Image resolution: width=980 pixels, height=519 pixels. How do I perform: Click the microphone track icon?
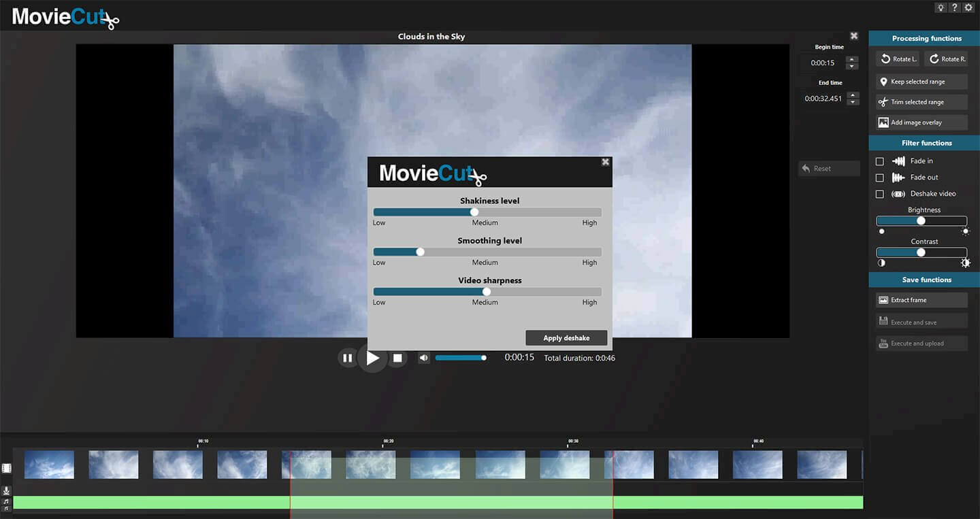click(7, 490)
